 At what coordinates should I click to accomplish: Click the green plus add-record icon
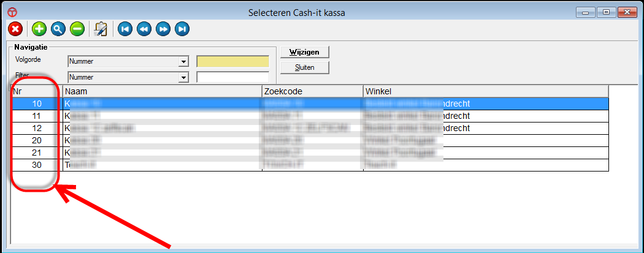[39, 29]
